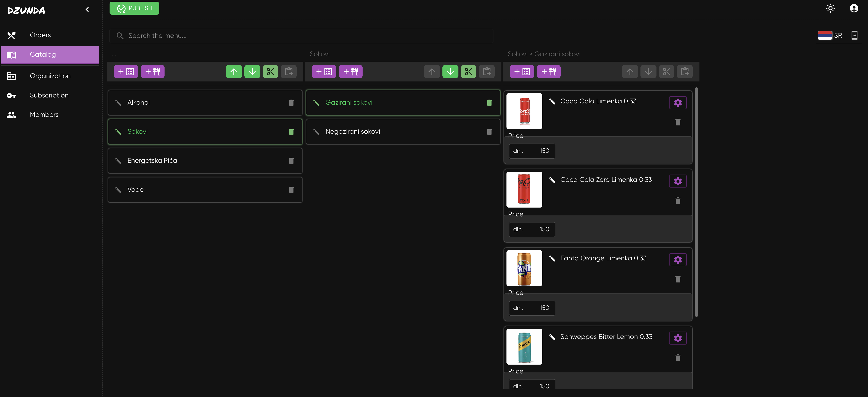This screenshot has height=397, width=868.
Task: Edit the Vode category name pencil
Action: click(x=118, y=190)
